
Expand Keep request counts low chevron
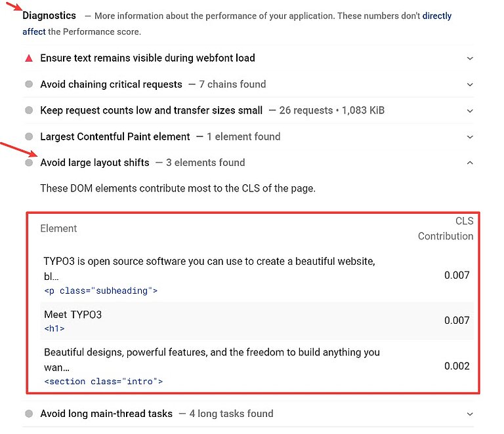click(470, 111)
